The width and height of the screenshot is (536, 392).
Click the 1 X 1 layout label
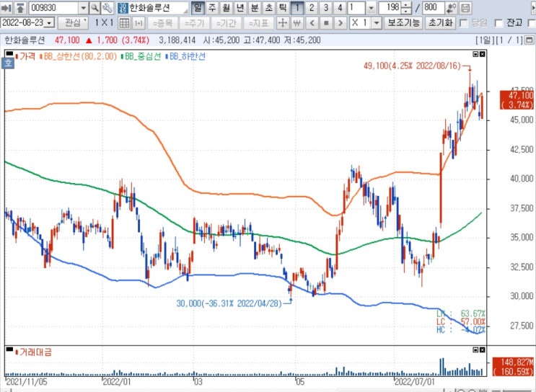point(104,23)
